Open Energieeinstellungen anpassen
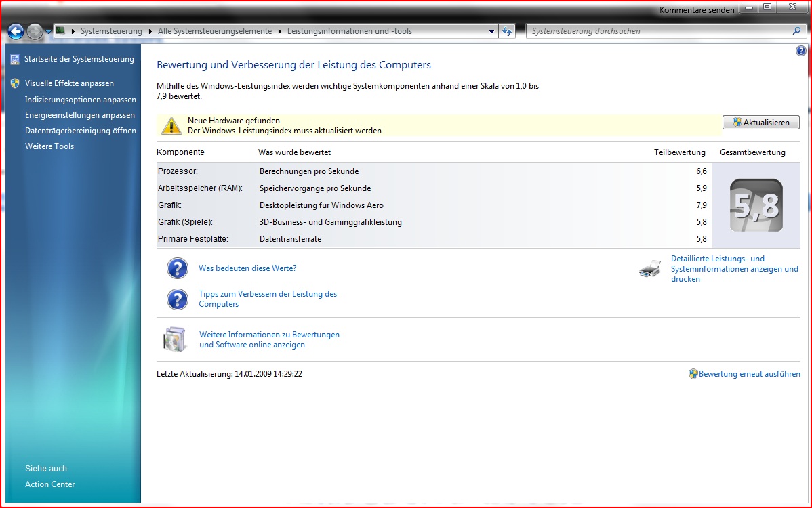This screenshot has width=812, height=508. click(x=80, y=115)
